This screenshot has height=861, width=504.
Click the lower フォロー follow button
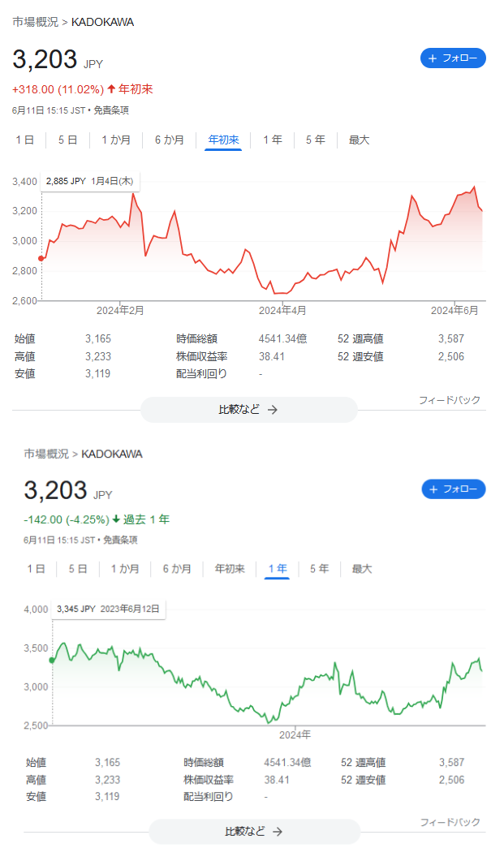pos(453,489)
